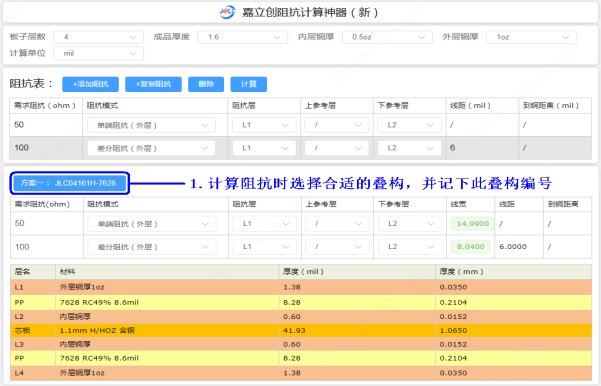Click the 50 ohm required impedance cell
Viewport: 601px width, 386px height.
click(x=46, y=125)
